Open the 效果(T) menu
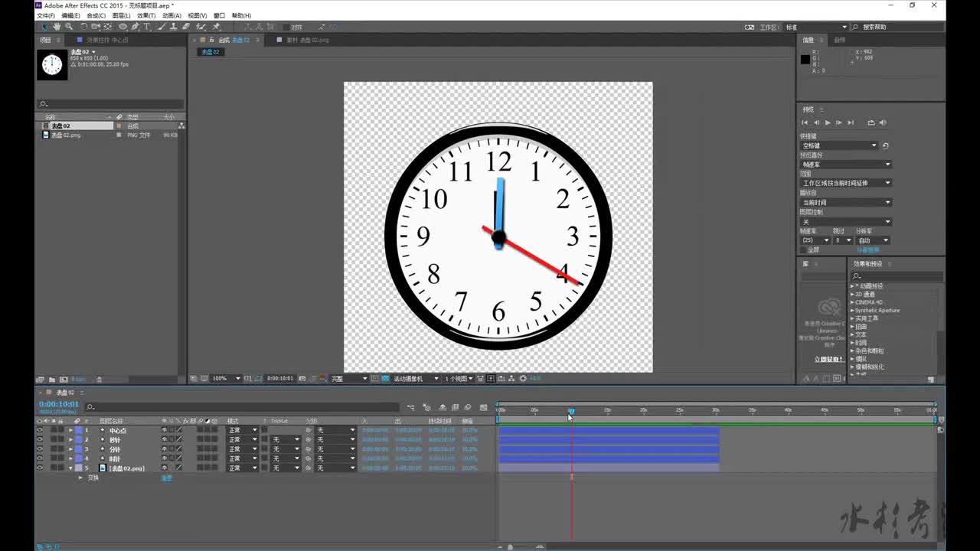Viewport: 980px width, 551px height. [x=146, y=15]
